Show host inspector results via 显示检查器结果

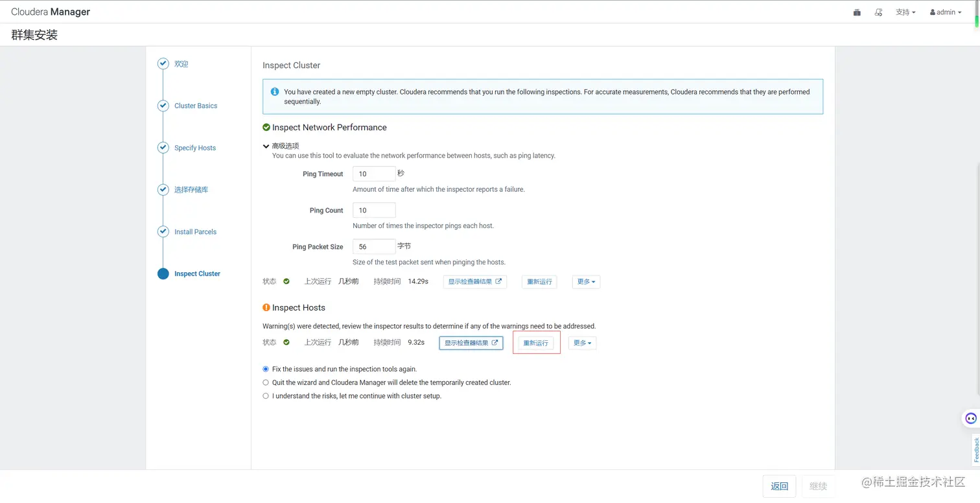(471, 343)
